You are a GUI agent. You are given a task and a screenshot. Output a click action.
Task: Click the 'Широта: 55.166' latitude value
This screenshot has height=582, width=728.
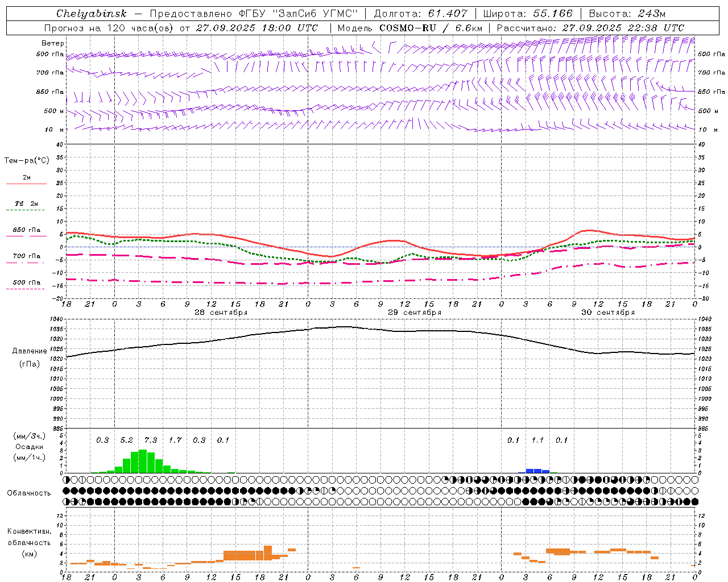527,14
